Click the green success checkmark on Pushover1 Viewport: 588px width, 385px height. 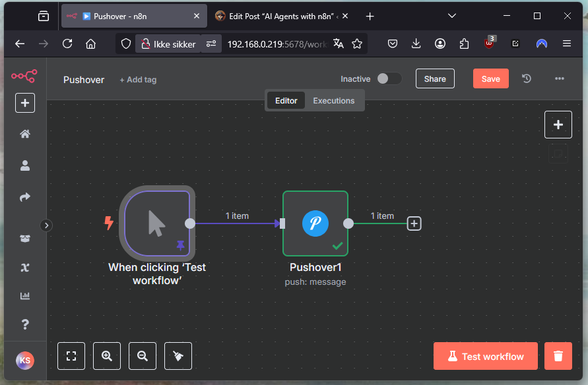[x=337, y=246]
